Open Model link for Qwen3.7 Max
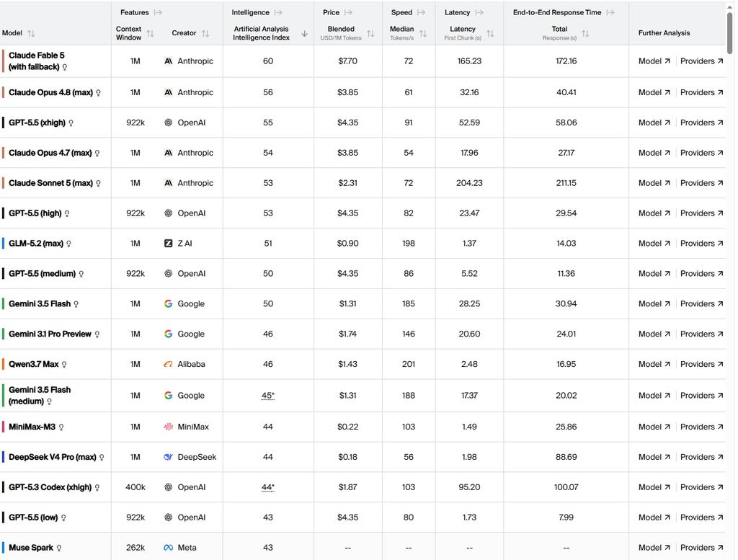738x560 pixels. (x=654, y=364)
